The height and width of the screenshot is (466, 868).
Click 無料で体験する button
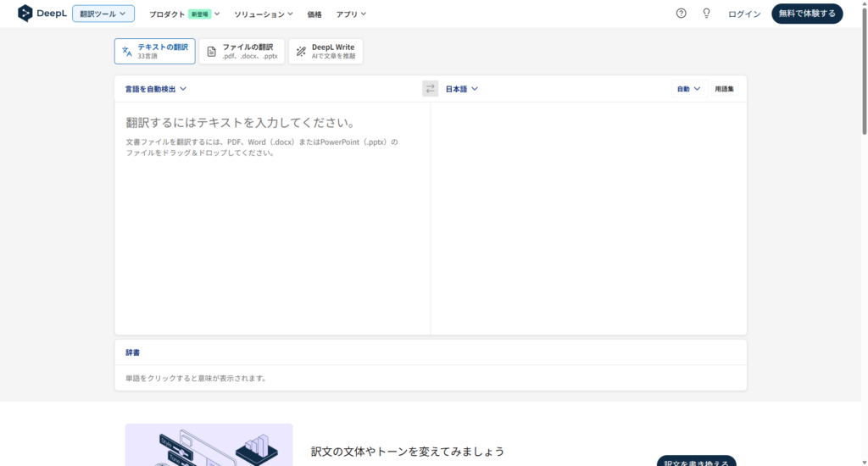pos(807,14)
